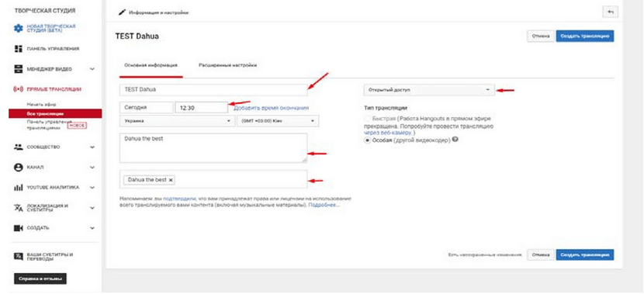The height and width of the screenshot is (294, 644).
Task: Click the channel profile icon
Action: [18, 167]
